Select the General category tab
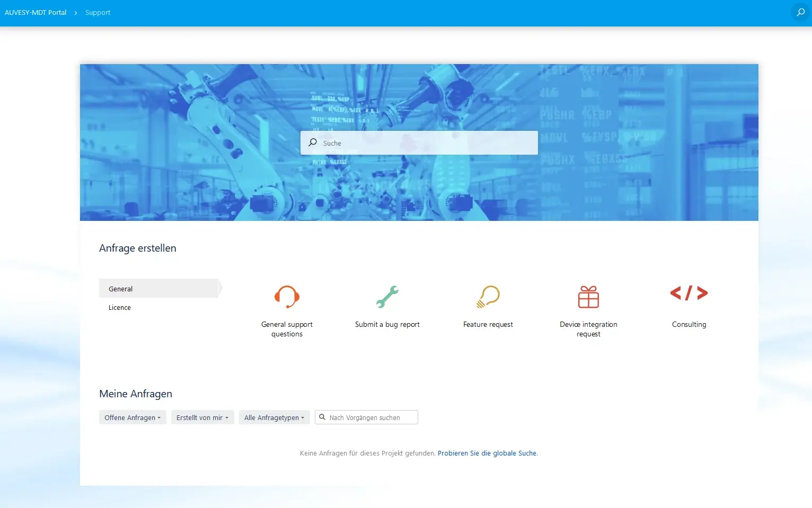The height and width of the screenshot is (508, 812). click(x=120, y=288)
